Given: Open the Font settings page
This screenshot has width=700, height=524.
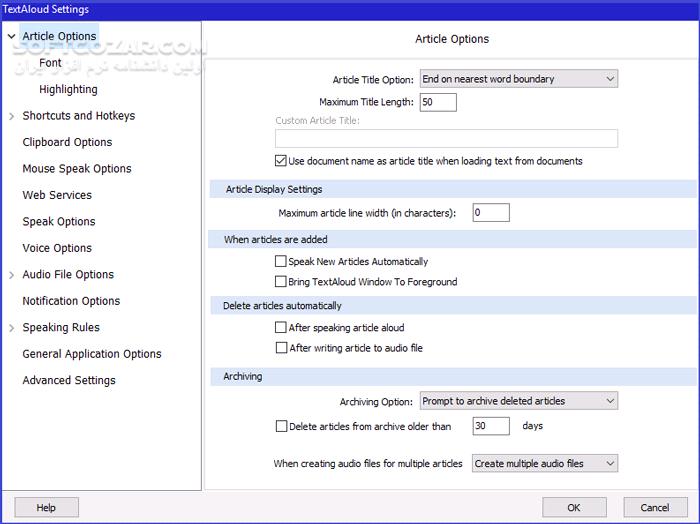Looking at the screenshot, I should click(50, 63).
